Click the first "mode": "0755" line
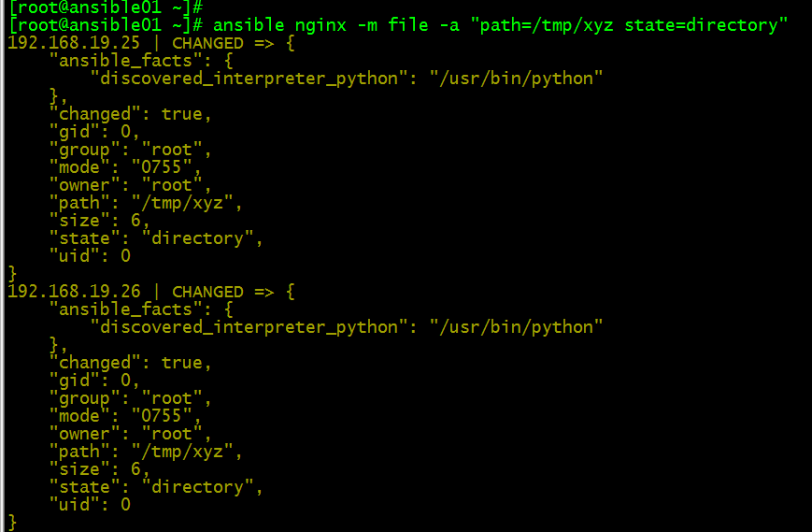Viewport: 812px width, 532px height. pos(125,166)
